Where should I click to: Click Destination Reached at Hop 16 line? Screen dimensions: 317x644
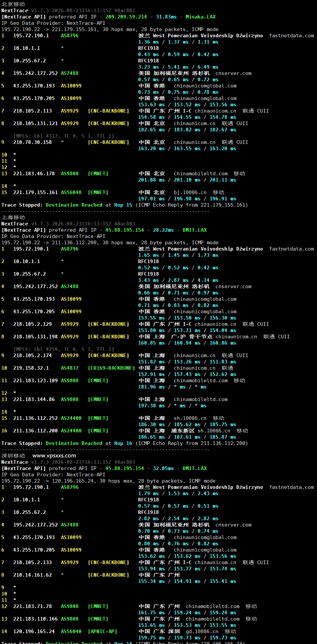[x=125, y=443]
